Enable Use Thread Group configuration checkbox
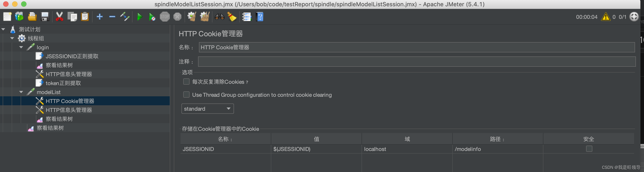The image size is (644, 172). (186, 95)
